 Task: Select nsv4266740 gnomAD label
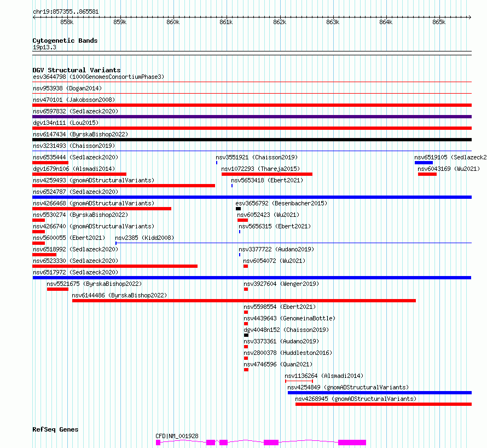[x=94, y=226]
